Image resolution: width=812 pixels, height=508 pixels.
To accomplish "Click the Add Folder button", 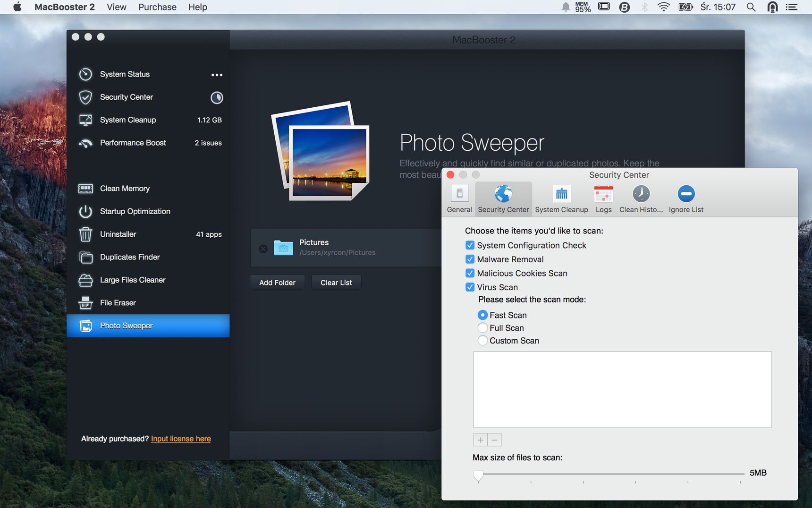I will (277, 283).
